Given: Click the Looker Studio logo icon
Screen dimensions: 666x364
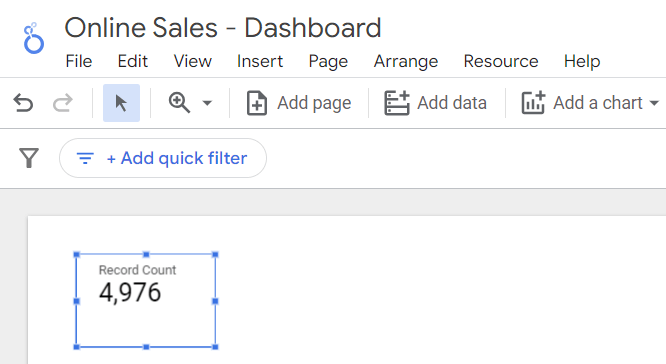Looking at the screenshot, I should (x=33, y=39).
